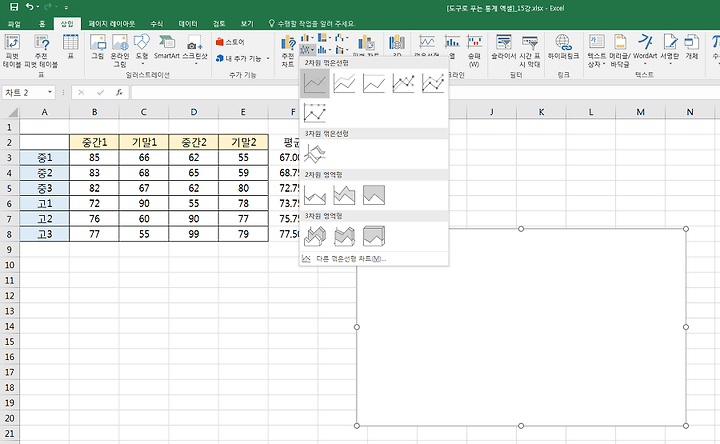Click the chart's top-right resize handle
The width and height of the screenshot is (720, 444).
(686, 229)
